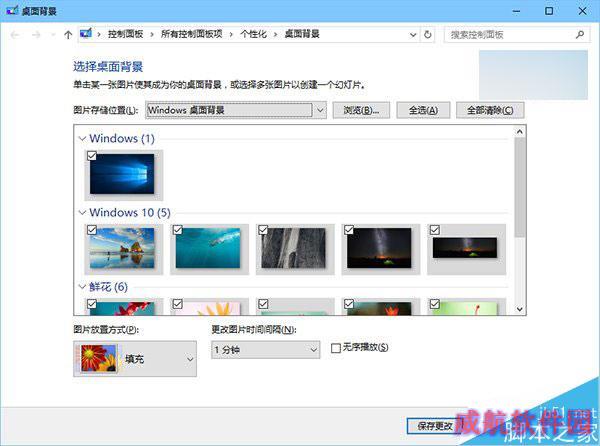Image resolution: width=600 pixels, height=446 pixels.
Task: Open 图片放置方式 填充 dropdown
Action: point(135,359)
